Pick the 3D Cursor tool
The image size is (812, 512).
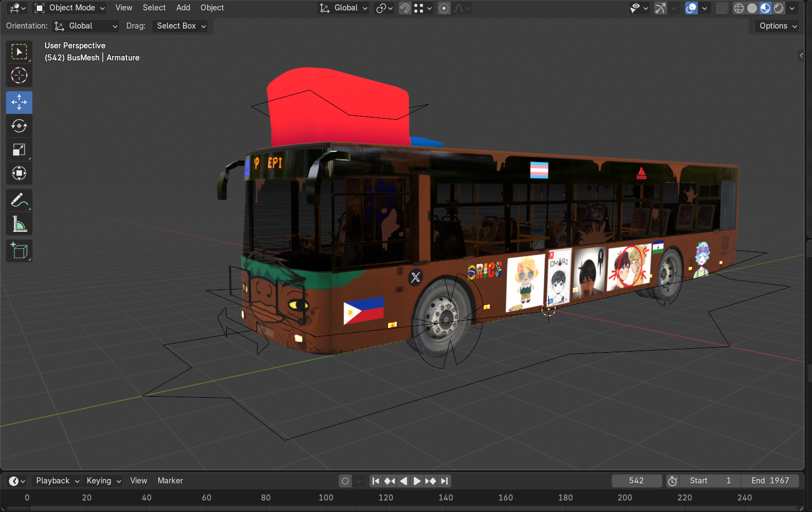pos(19,75)
